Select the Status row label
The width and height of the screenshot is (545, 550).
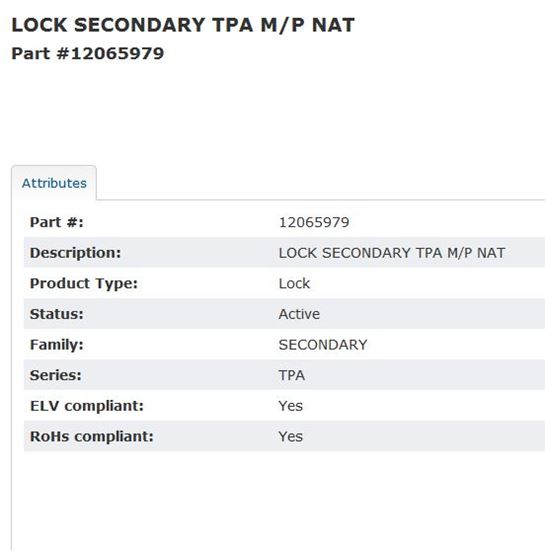[x=57, y=314]
